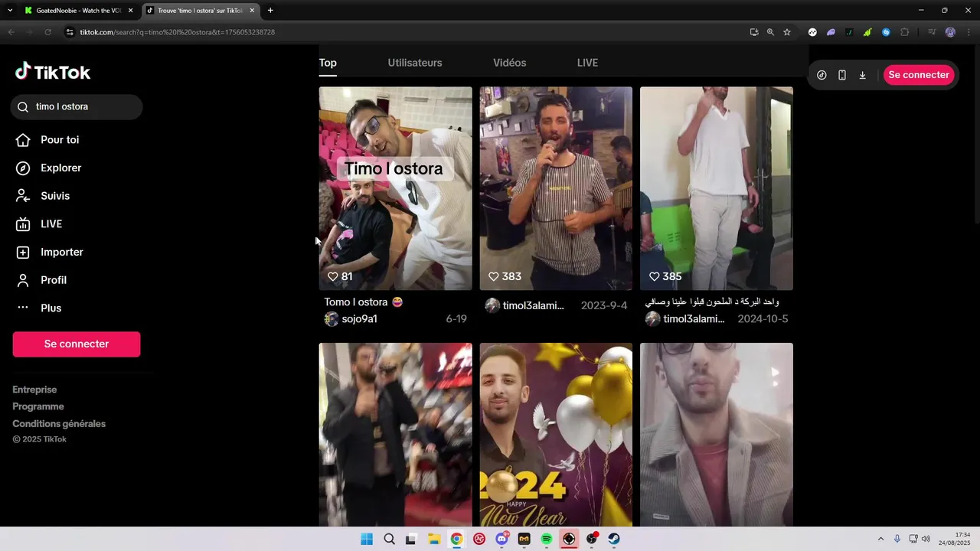Switch to the GoatedNoobie browser tab

[78, 11]
